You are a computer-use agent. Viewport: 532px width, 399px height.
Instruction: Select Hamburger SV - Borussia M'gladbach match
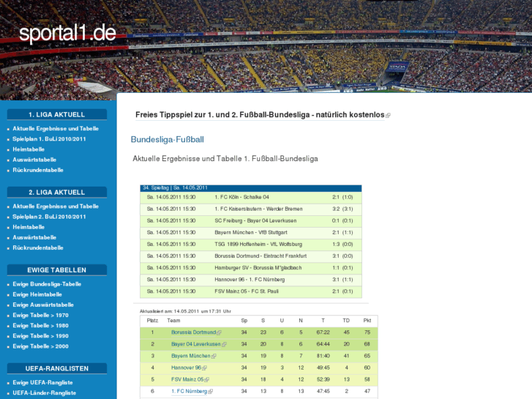[x=251, y=268]
